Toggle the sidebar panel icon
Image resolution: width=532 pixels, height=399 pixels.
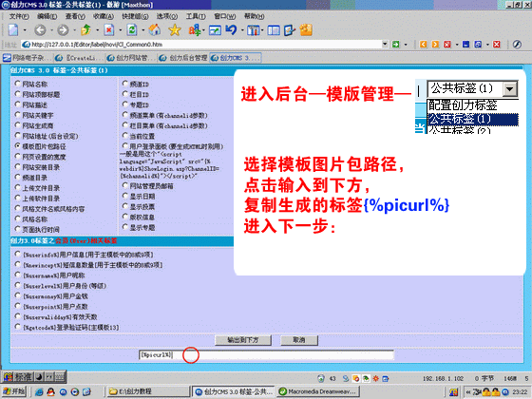click(274, 30)
